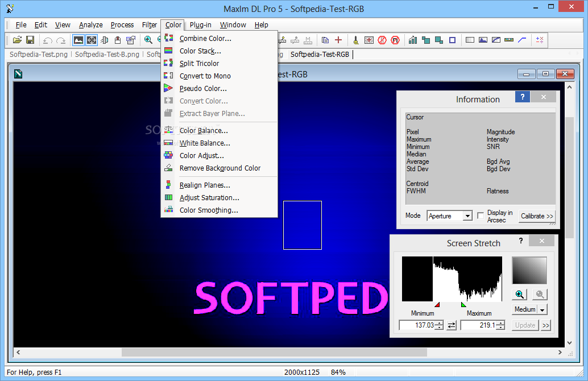
Task: Select Split Tricolor menu item
Action: (220, 63)
